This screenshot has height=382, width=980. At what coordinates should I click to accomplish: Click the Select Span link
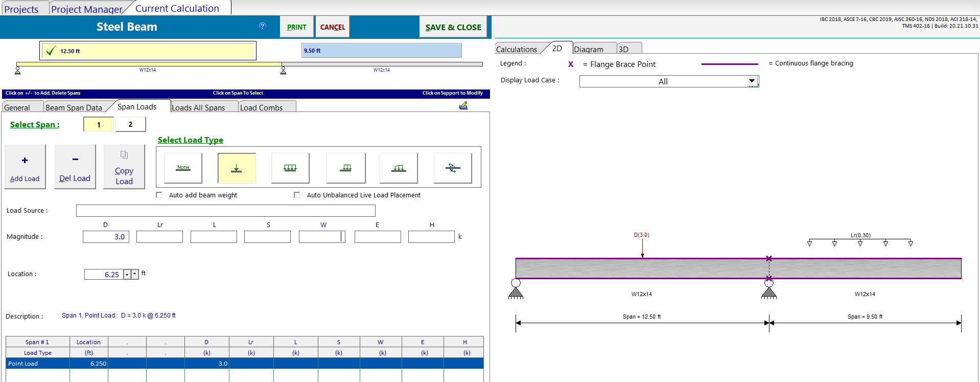pos(35,125)
